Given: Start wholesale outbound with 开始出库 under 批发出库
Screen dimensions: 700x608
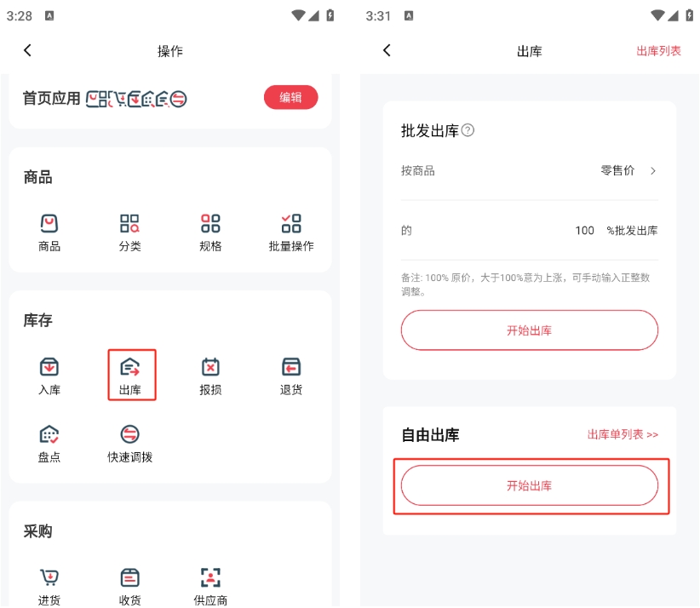Looking at the screenshot, I should (529, 330).
